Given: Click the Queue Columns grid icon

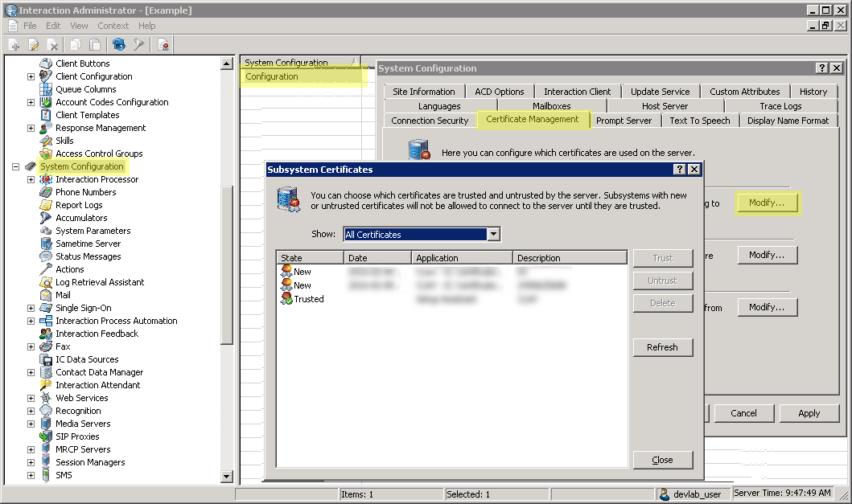Looking at the screenshot, I should [x=46, y=89].
